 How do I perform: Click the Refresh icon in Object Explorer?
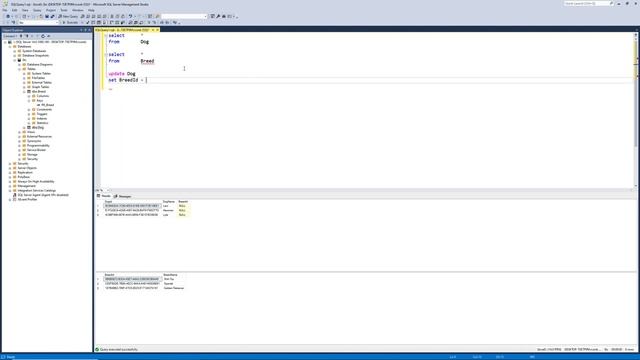(43, 36)
